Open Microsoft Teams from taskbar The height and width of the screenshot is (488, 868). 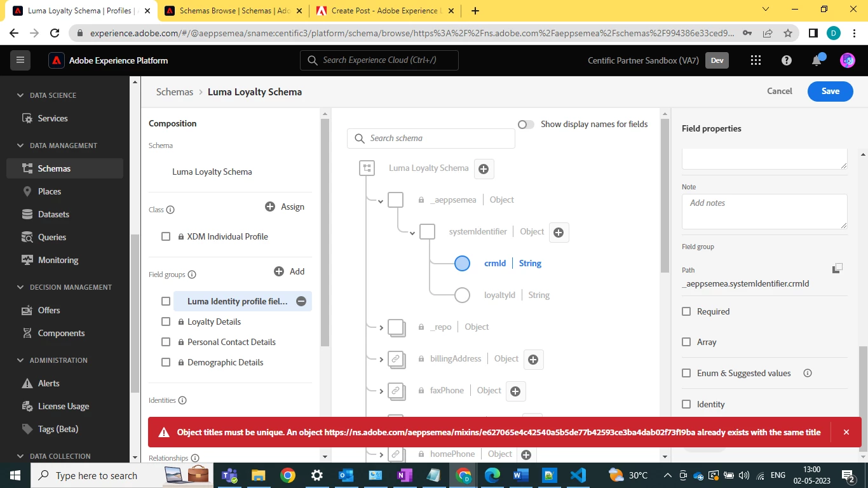click(229, 475)
